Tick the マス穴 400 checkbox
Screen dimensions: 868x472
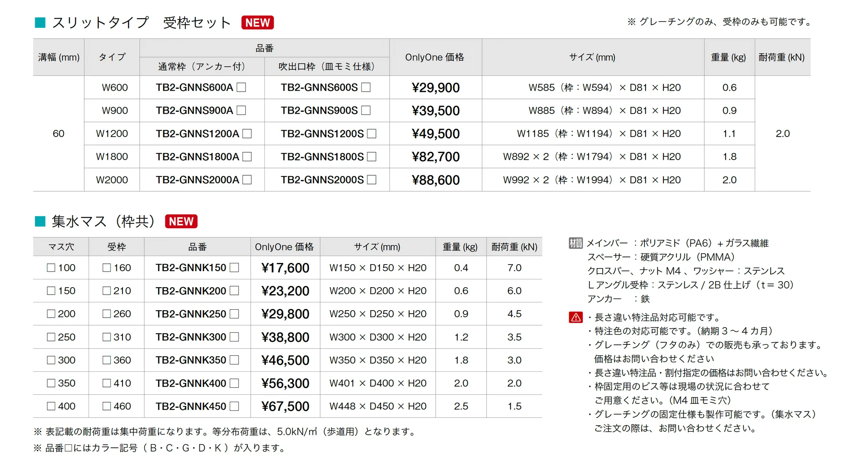point(51,406)
